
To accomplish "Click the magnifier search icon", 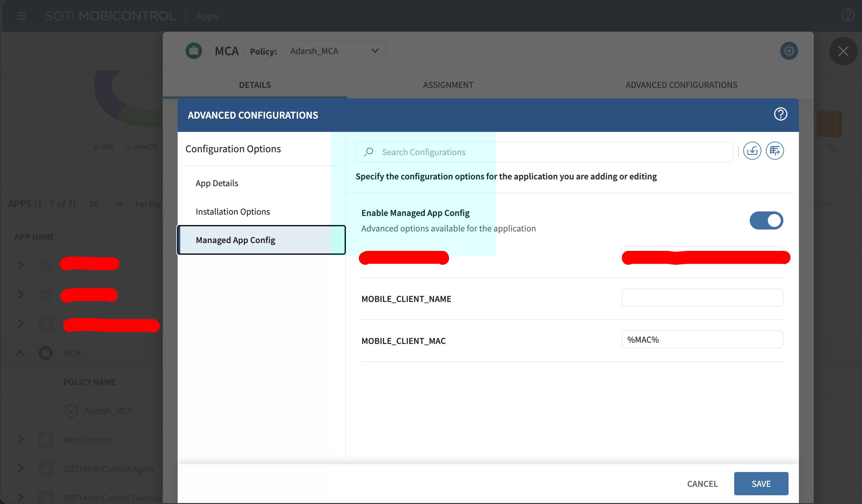I will pyautogui.click(x=369, y=152).
